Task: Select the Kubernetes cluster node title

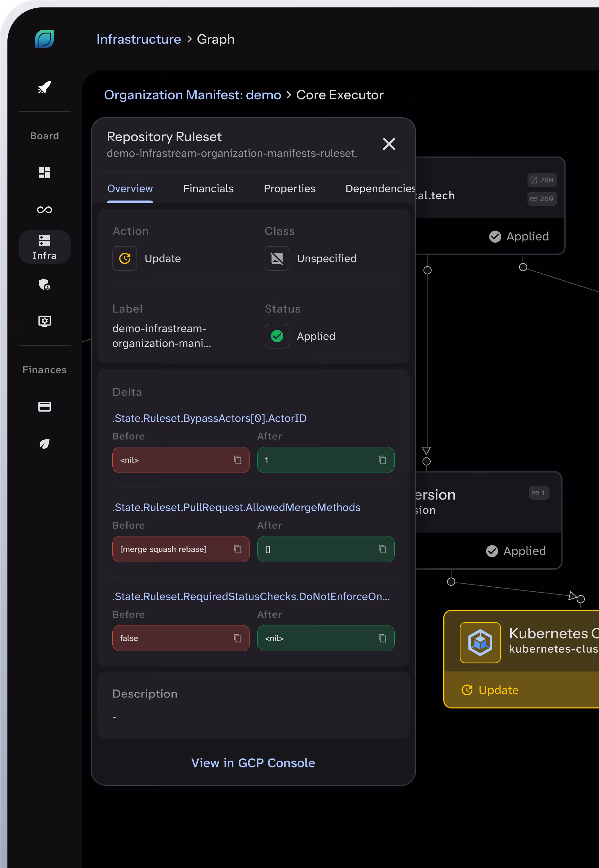Action: [x=553, y=633]
